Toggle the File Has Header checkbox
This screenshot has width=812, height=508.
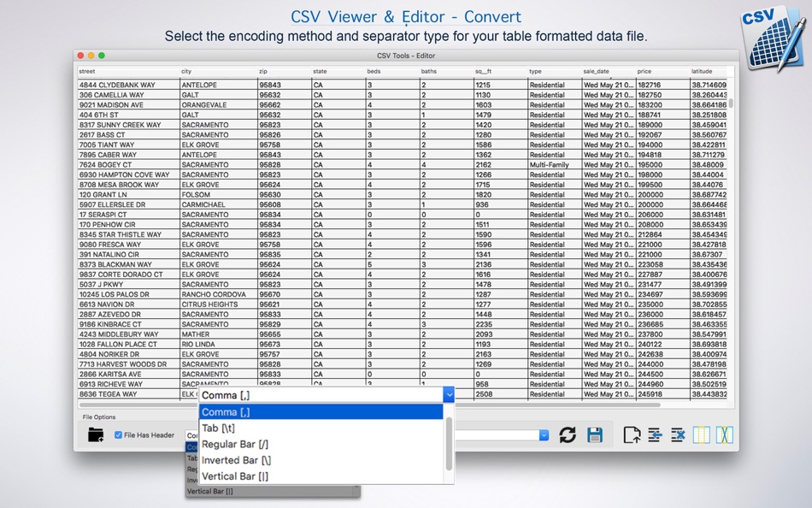tap(118, 435)
